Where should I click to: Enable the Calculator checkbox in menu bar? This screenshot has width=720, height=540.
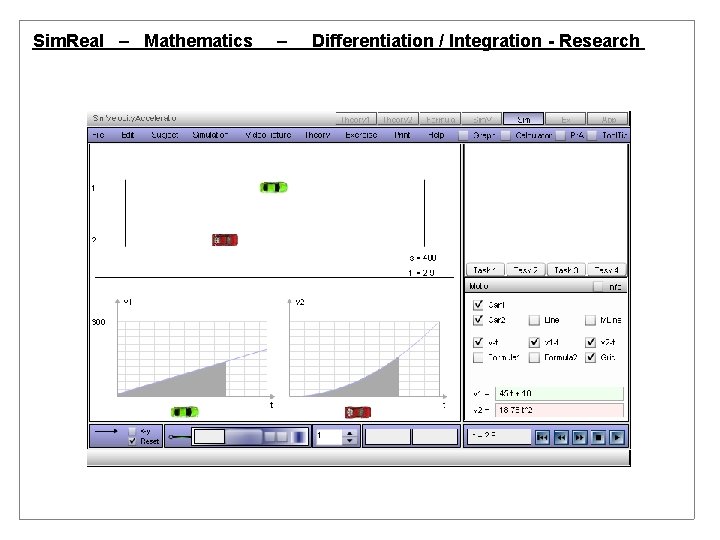click(506, 135)
